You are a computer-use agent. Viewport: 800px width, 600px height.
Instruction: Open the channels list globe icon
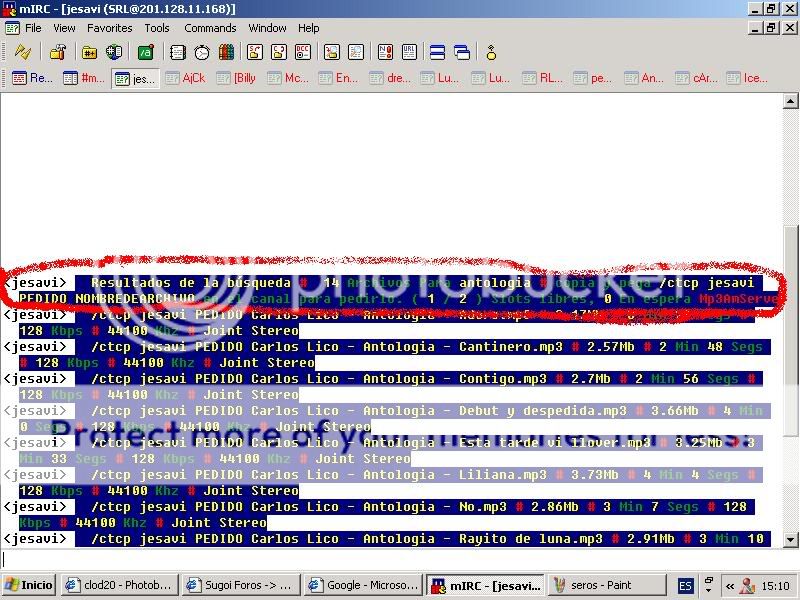(114, 52)
